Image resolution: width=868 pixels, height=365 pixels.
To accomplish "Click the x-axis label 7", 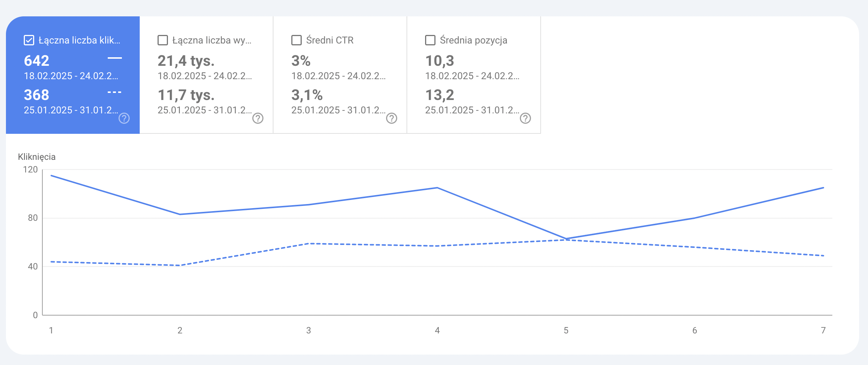I will 823,330.
